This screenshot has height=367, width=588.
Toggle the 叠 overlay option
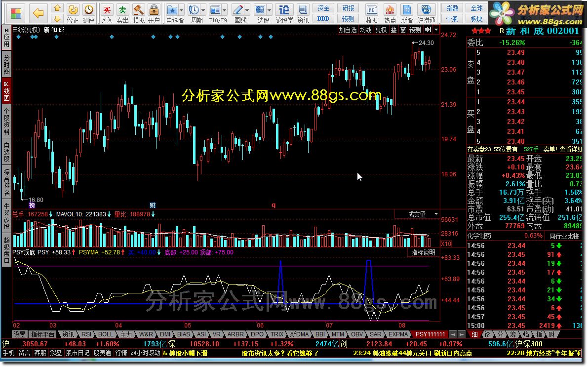(394, 30)
